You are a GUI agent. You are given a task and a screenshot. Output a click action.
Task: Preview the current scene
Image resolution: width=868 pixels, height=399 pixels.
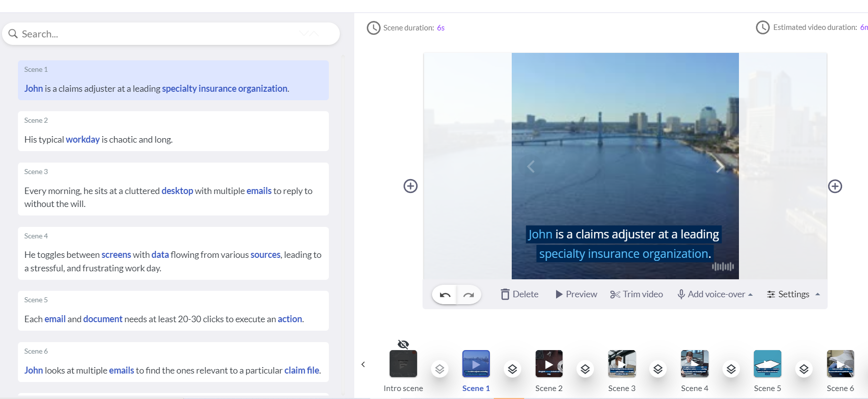[x=576, y=294]
